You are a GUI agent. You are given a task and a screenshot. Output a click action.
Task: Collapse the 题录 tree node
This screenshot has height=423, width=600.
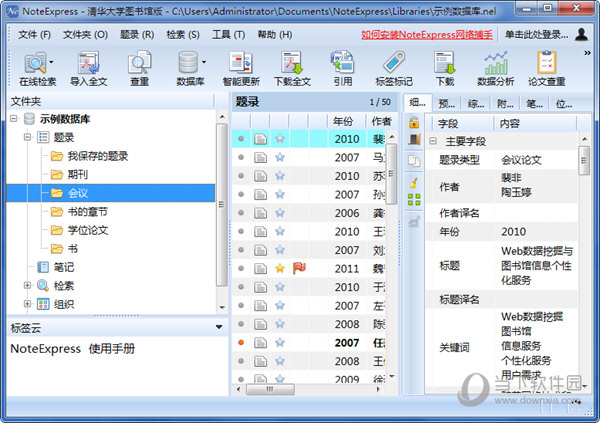[27, 137]
